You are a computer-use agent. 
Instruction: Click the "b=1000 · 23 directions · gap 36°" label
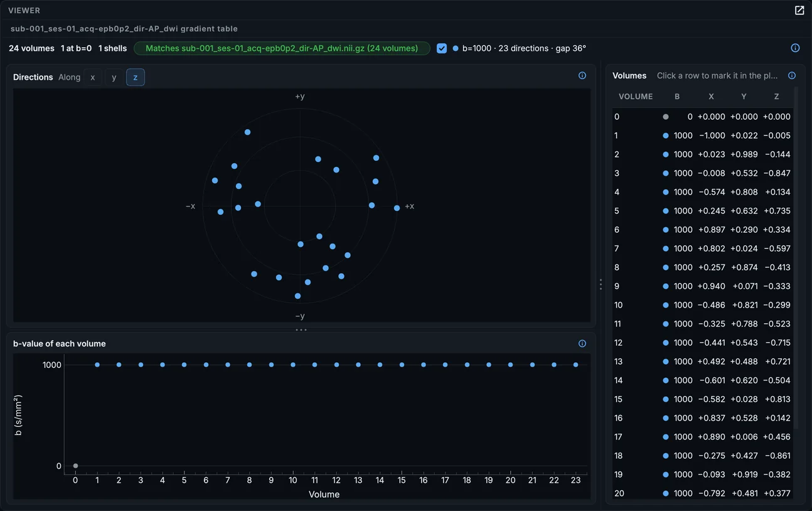click(524, 48)
